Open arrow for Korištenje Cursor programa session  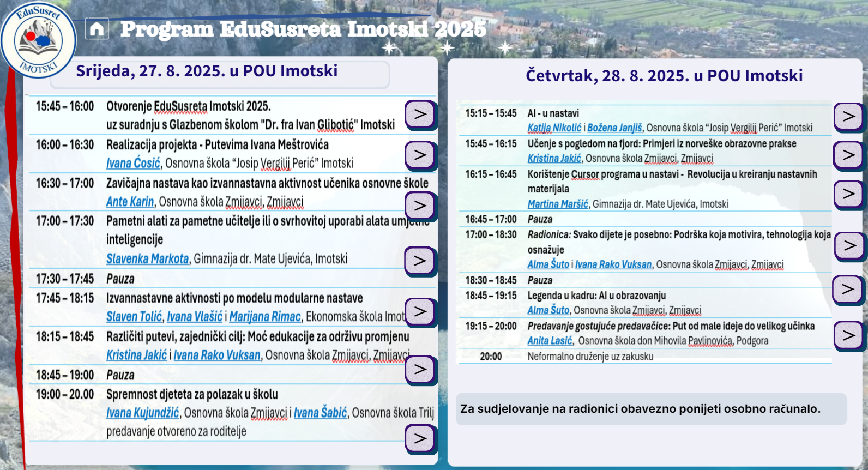(x=849, y=194)
